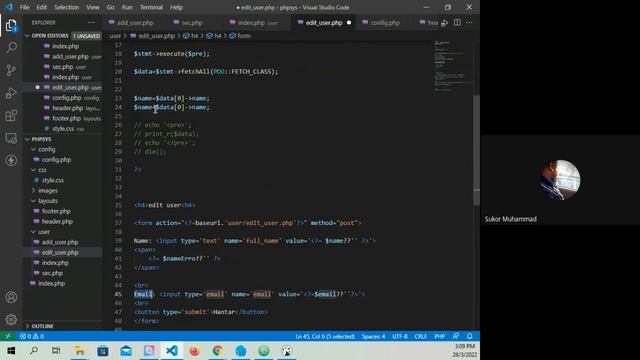Open the Accounts menu icon
Viewport: 640px width, 360px height.
click(11, 297)
